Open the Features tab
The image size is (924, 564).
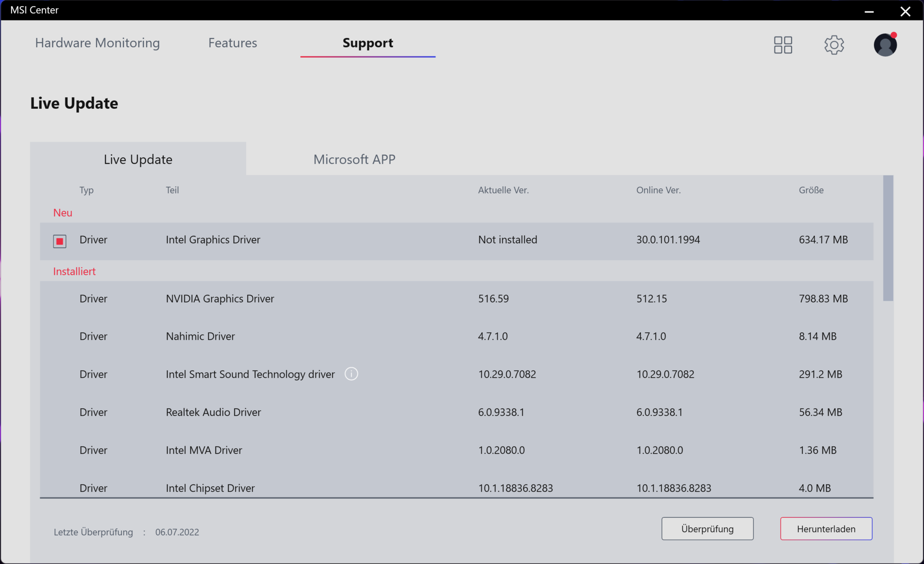click(x=232, y=43)
